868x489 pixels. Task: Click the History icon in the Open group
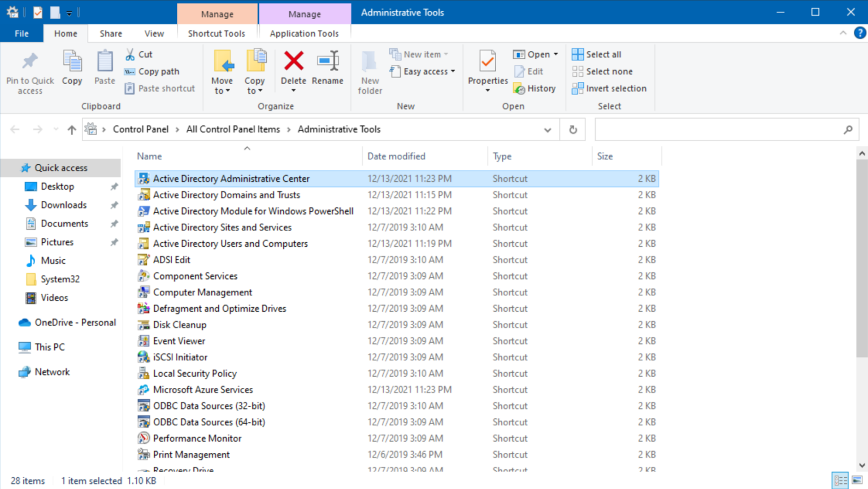(535, 88)
